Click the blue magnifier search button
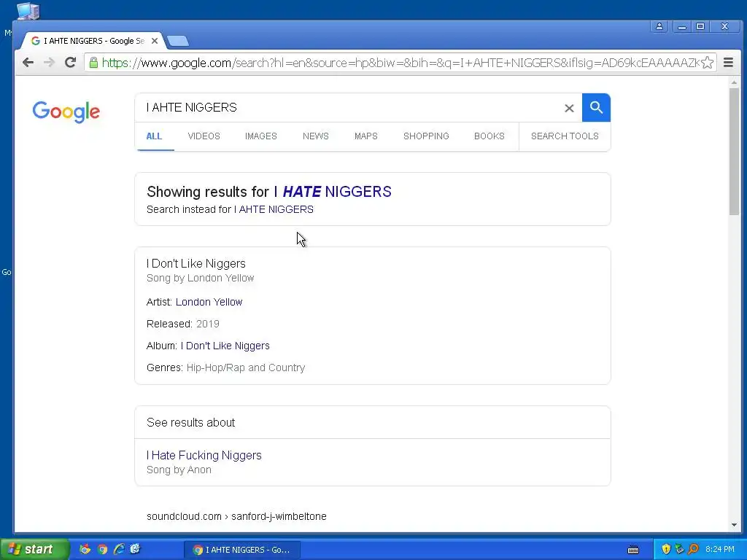Image resolution: width=747 pixels, height=560 pixels. pos(596,108)
